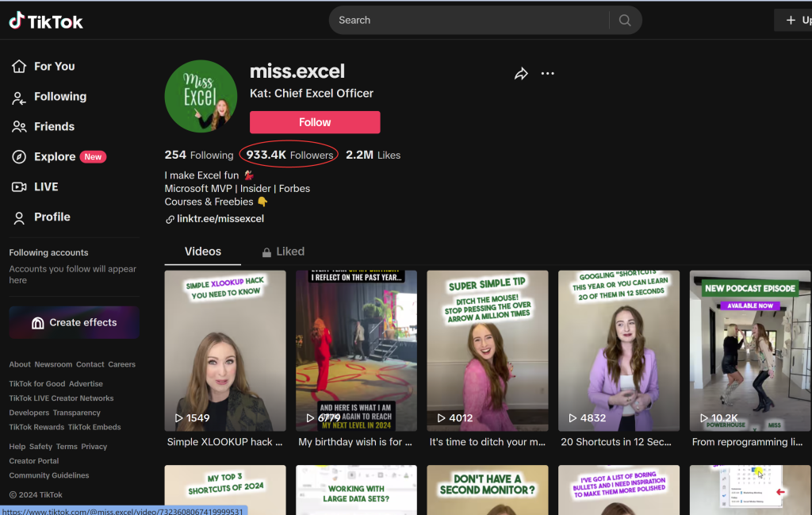This screenshot has width=812, height=515.
Task: Click the 2.2M Likes count
Action: click(373, 155)
